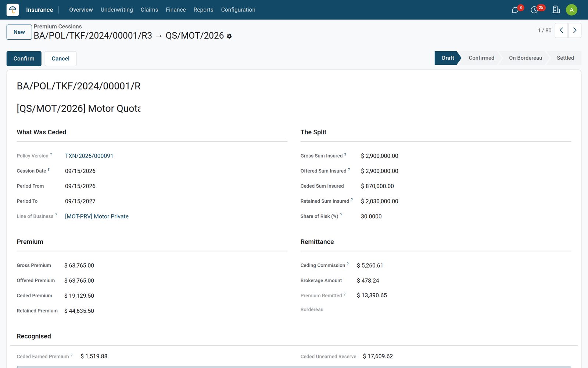Show Ceded Earned Premium help tooltip
The height and width of the screenshot is (368, 588).
71,355
